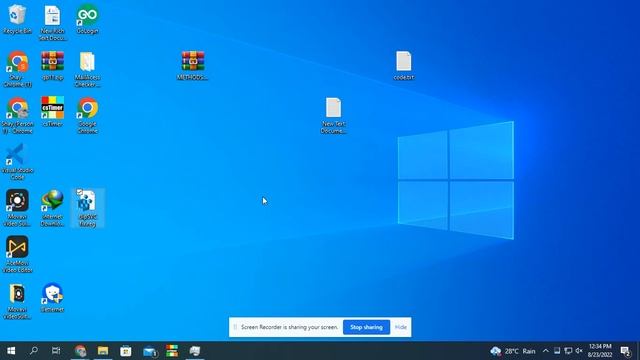The width and height of the screenshot is (640, 360).
Task: Select the code.txt file icon
Action: [x=404, y=65]
